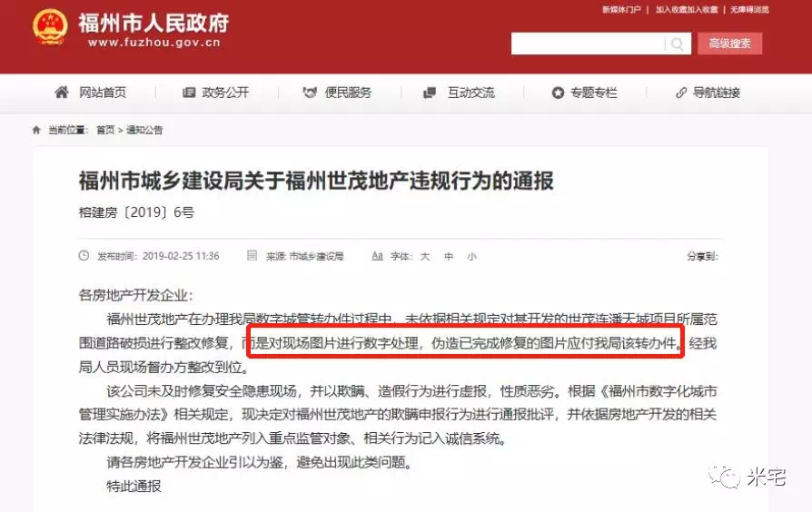
Task: Click the 导航链接 chain icon
Action: point(681,93)
